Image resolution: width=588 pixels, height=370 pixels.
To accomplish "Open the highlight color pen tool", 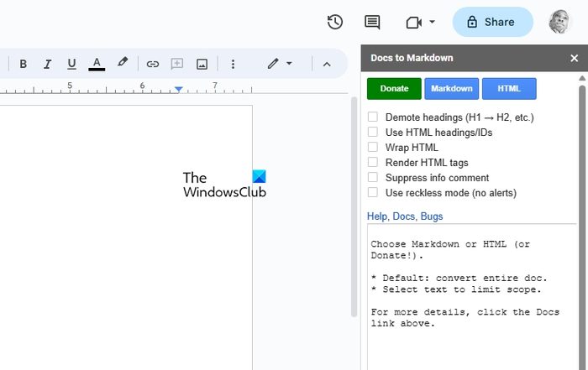I will [x=123, y=63].
